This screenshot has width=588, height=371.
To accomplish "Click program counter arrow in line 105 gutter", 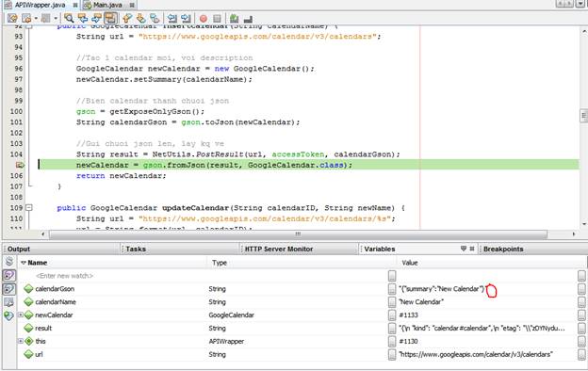I will pos(20,165).
